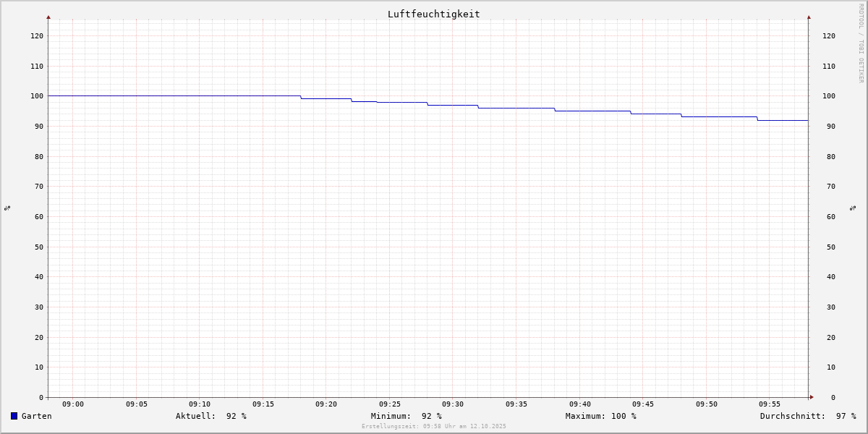Click the RRDTOOL / TOBI OETIKER vertical credit

coord(861,43)
